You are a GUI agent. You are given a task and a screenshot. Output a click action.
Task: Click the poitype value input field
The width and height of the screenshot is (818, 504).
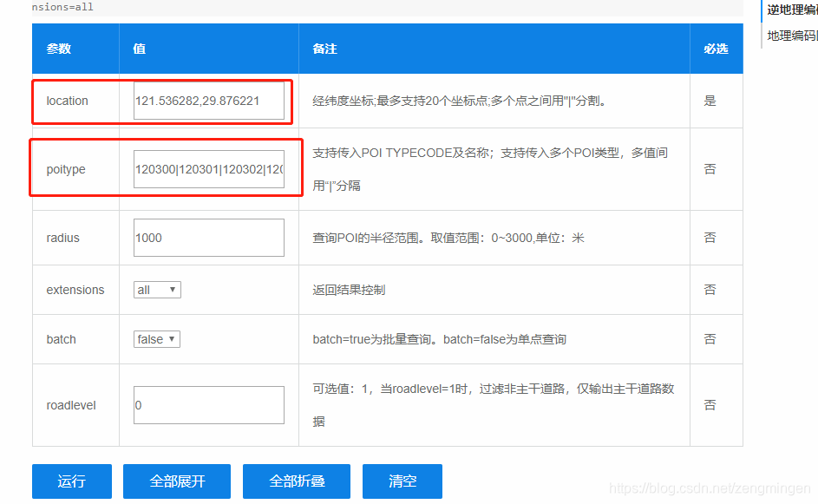pos(209,169)
